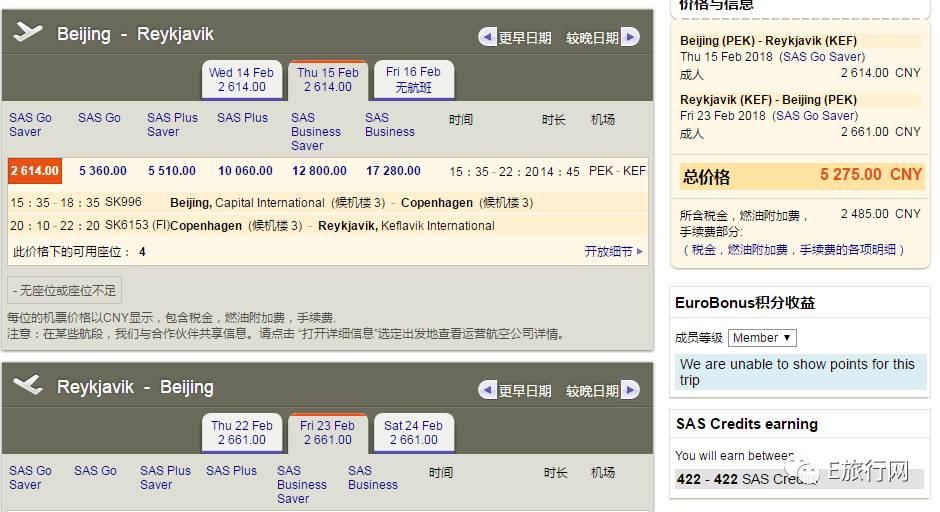This screenshot has width=940, height=512.
Task: Click the 2 485.00 CNY taxes amount
Action: click(880, 213)
